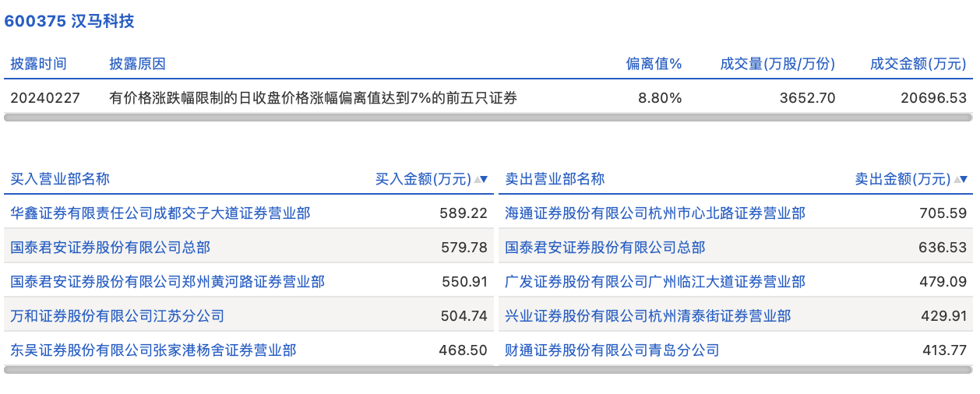The width and height of the screenshot is (980, 394).
Task: Select 国泰君安证券总部 in the buy list
Action: pyautogui.click(x=110, y=248)
